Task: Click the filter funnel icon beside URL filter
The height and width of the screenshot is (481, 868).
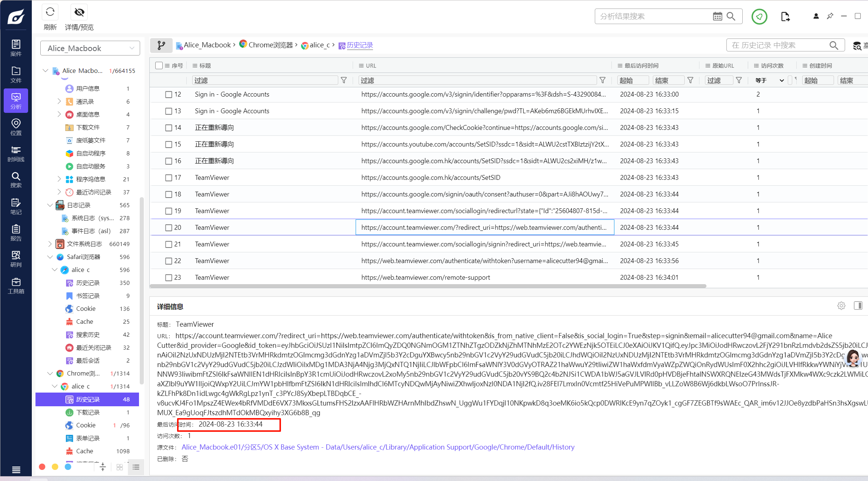Action: pos(603,80)
